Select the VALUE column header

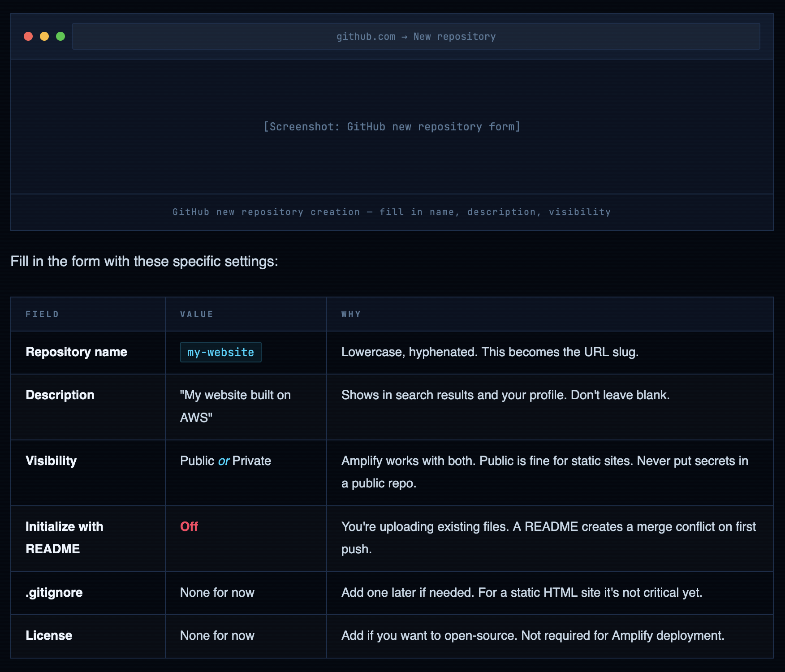click(197, 314)
